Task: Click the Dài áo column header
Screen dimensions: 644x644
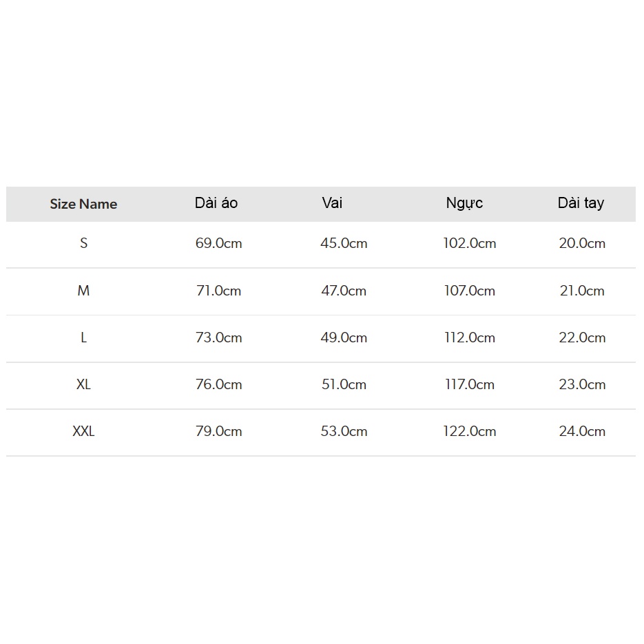Action: click(x=216, y=203)
